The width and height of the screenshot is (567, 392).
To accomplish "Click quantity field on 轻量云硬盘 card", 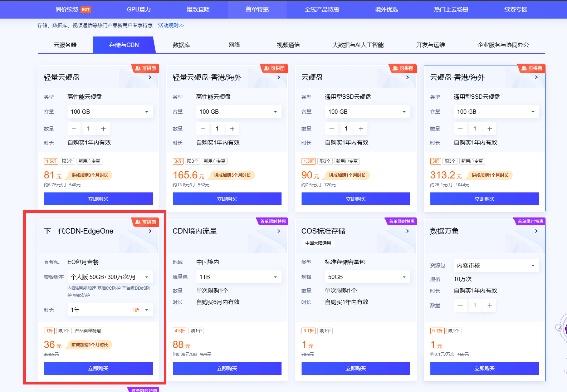I will 89,129.
